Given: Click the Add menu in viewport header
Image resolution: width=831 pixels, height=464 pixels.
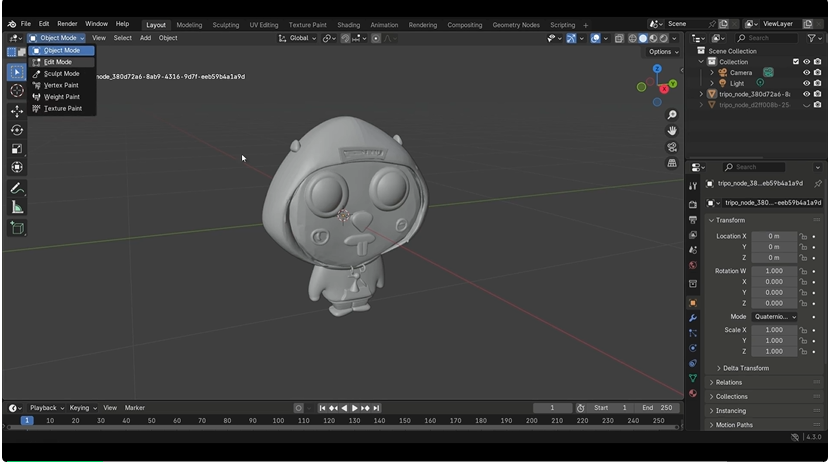Looking at the screenshot, I should (145, 38).
